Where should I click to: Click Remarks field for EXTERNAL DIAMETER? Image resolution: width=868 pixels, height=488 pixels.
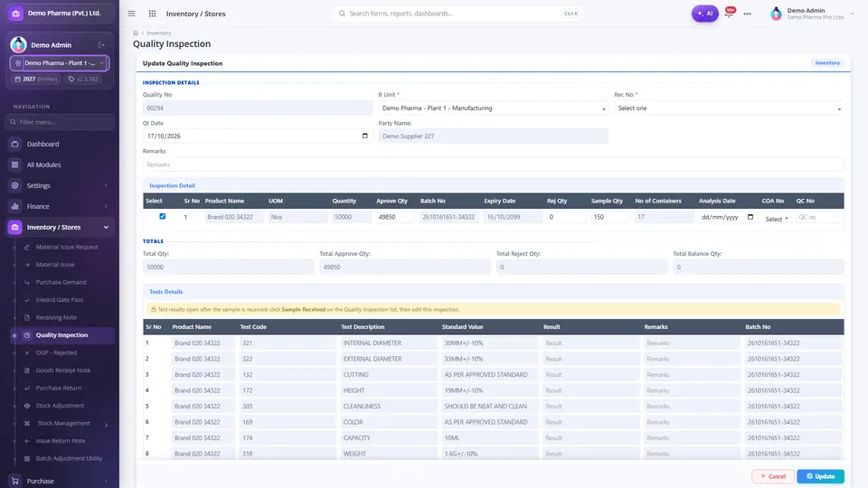point(692,359)
